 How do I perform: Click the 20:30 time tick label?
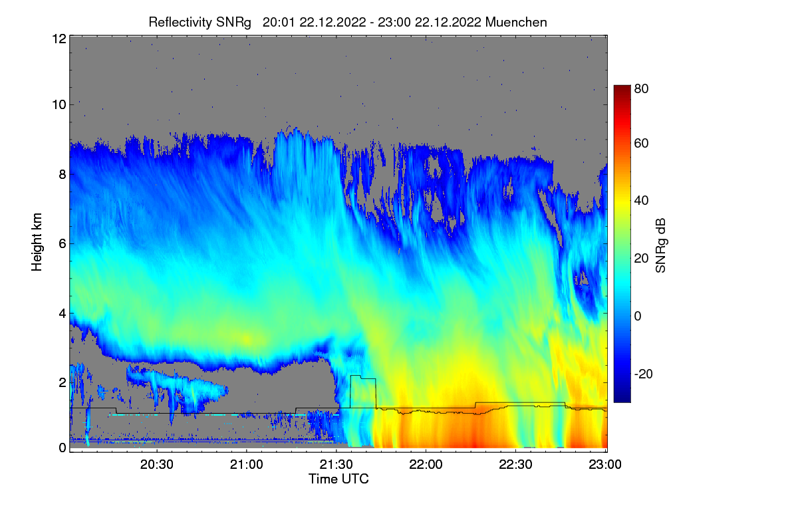pyautogui.click(x=157, y=465)
